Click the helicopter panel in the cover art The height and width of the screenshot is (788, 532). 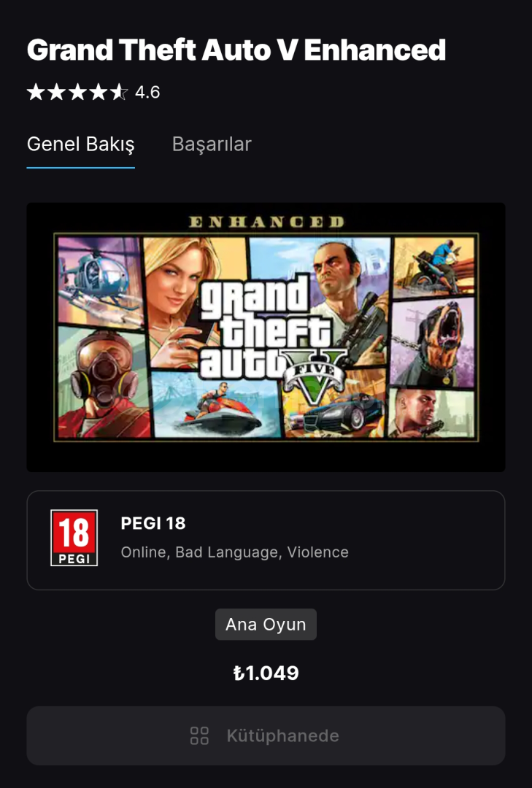tap(99, 281)
